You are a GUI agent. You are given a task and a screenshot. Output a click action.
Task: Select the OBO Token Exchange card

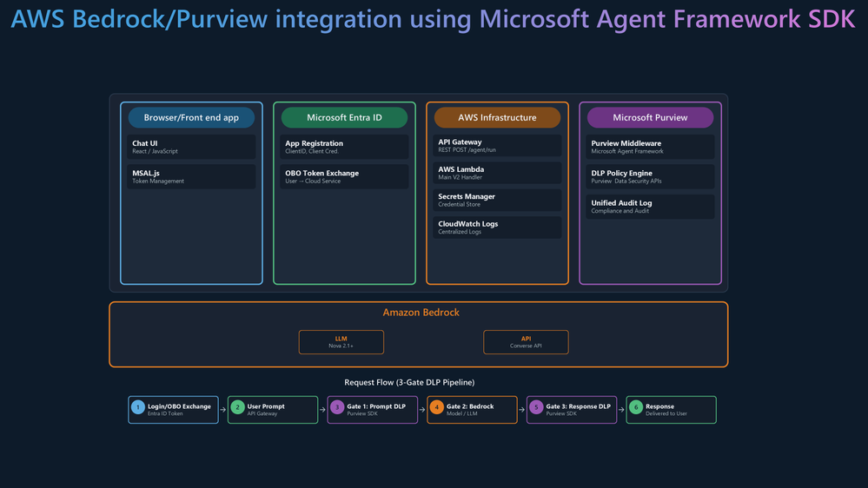[344, 176]
